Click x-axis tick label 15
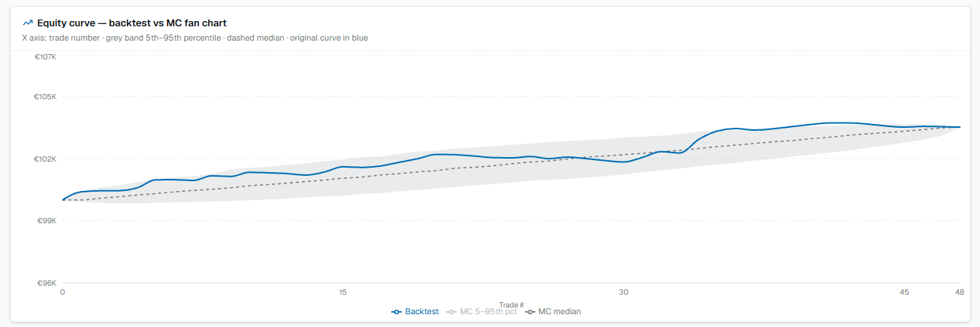 coord(342,292)
